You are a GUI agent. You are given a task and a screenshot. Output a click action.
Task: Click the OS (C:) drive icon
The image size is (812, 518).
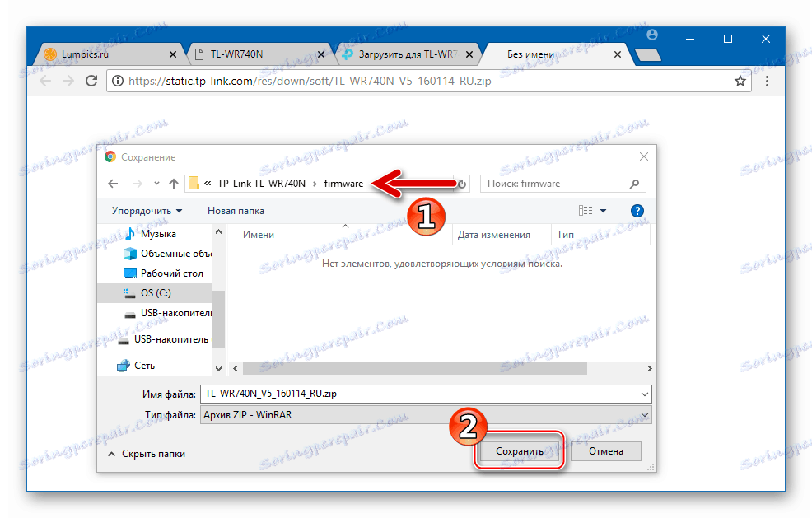129,293
